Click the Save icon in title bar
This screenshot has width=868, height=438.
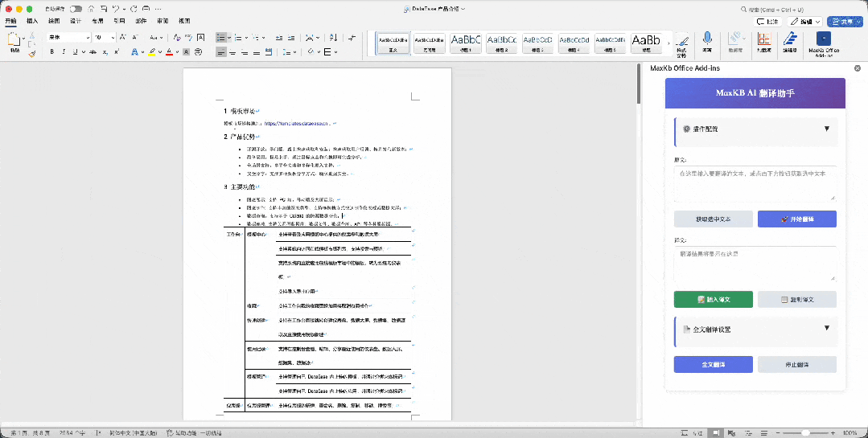(x=103, y=9)
